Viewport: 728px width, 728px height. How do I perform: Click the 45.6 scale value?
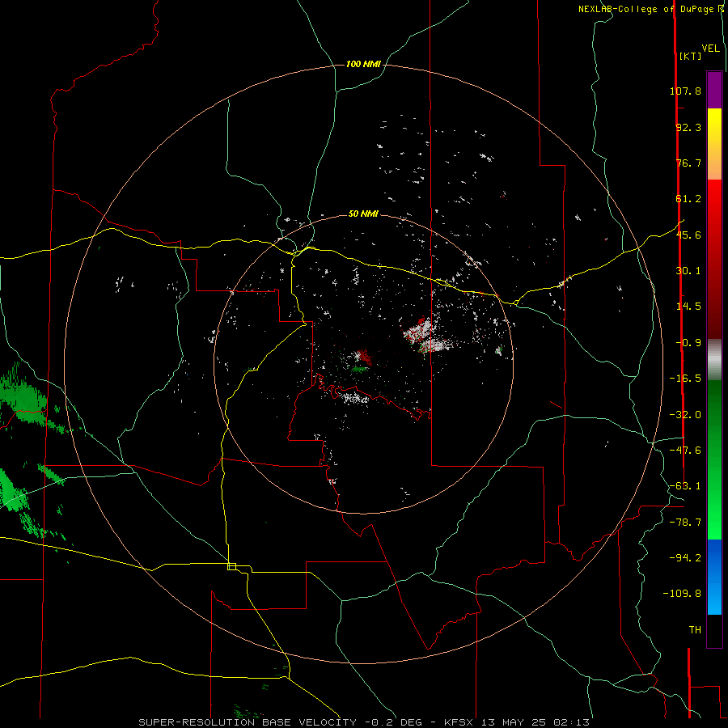click(688, 235)
